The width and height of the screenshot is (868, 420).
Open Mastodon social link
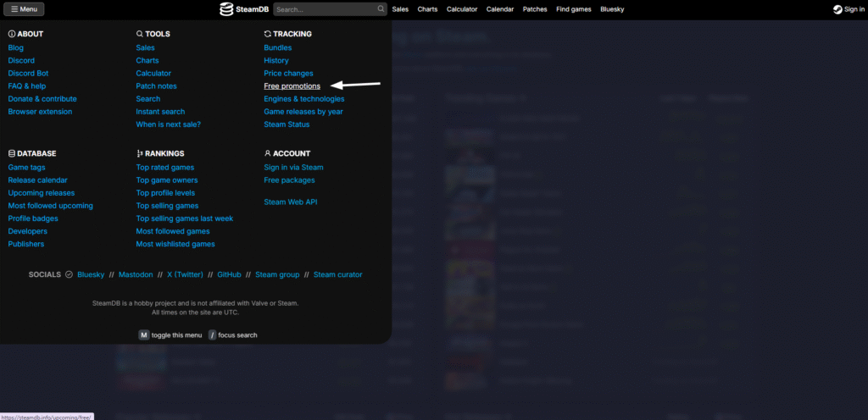[x=136, y=274]
